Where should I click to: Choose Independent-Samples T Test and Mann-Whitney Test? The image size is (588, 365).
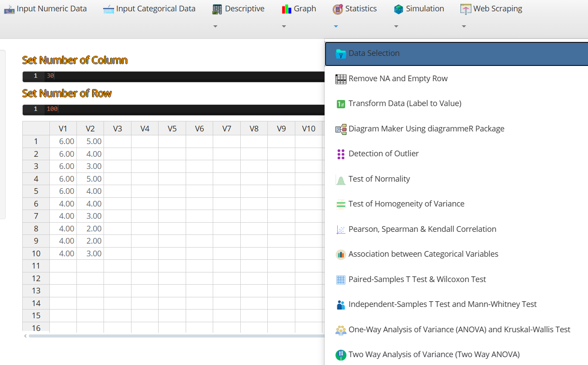(443, 304)
